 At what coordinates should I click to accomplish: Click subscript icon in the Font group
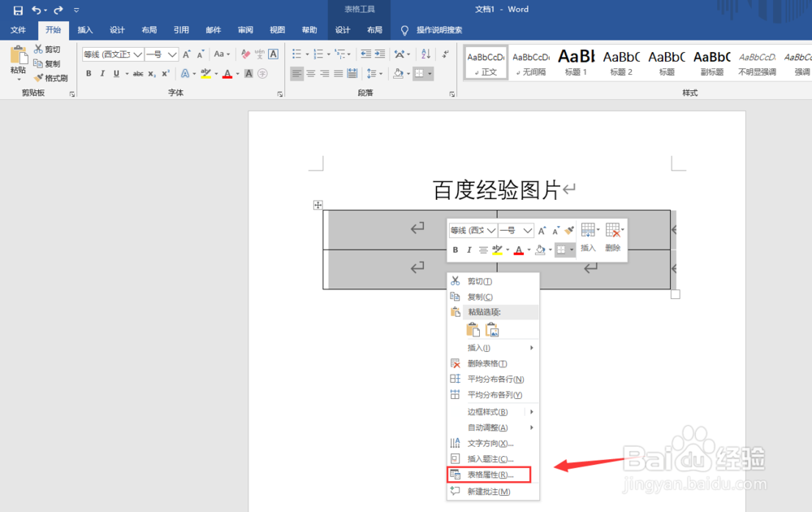(151, 72)
